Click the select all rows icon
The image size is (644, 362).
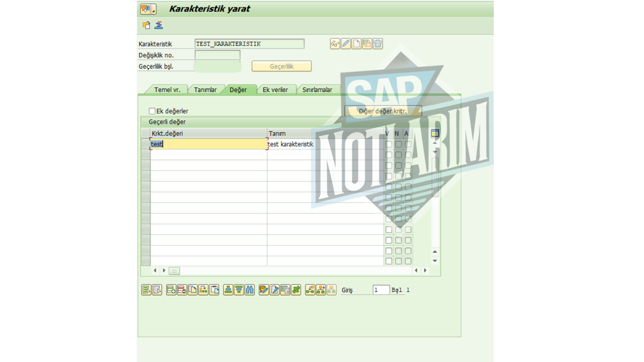coord(147,290)
